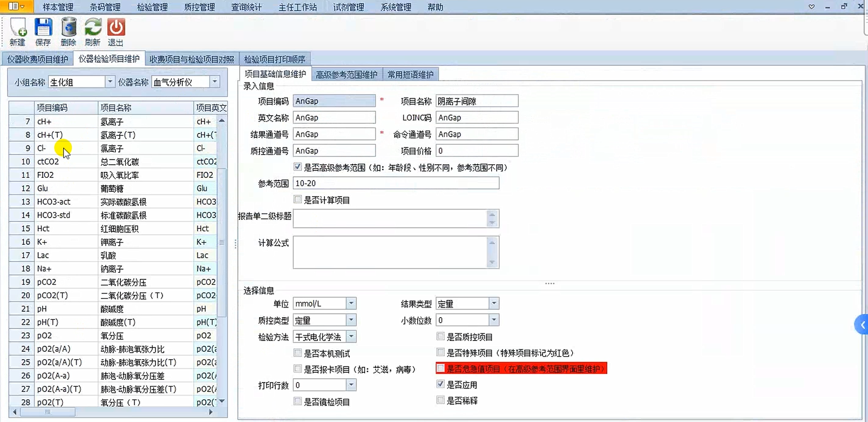
Task: Enable the 是否质控项目 checkbox
Action: pyautogui.click(x=440, y=336)
